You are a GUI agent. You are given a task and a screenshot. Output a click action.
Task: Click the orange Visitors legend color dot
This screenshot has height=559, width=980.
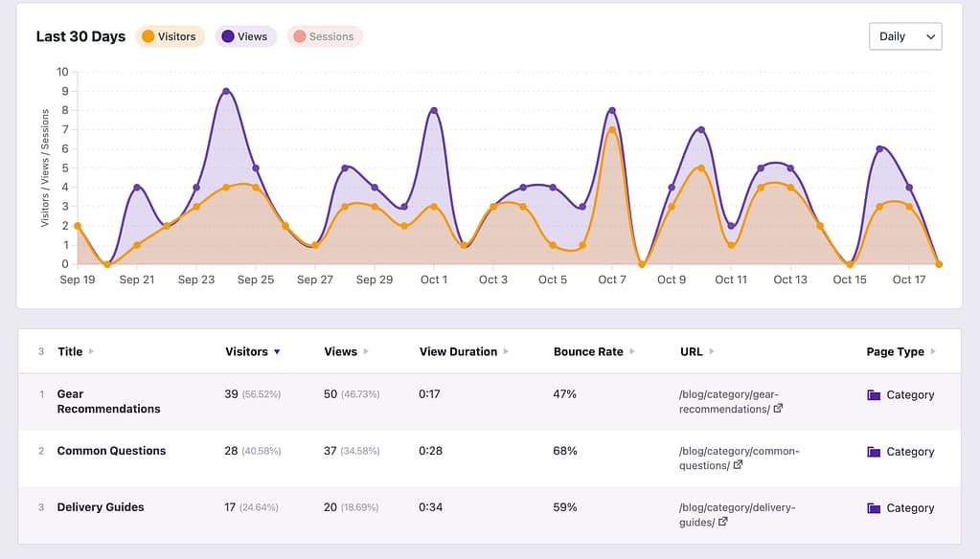[148, 36]
